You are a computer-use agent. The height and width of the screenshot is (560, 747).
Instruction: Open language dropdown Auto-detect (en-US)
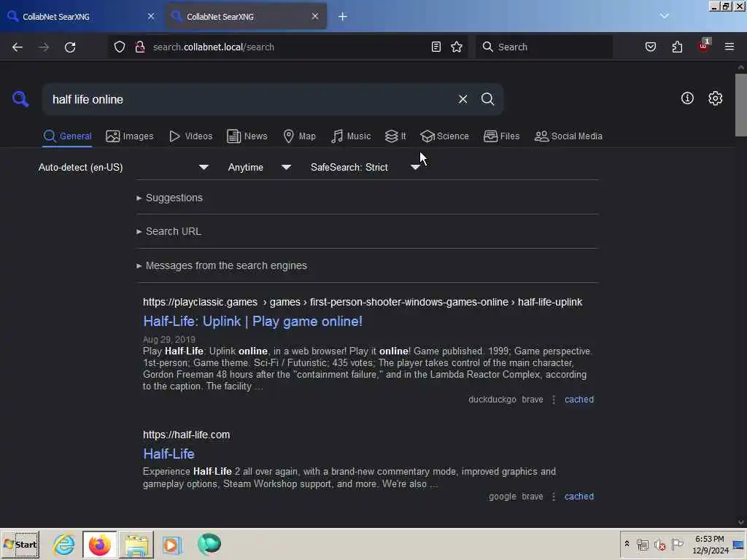pyautogui.click(x=123, y=167)
